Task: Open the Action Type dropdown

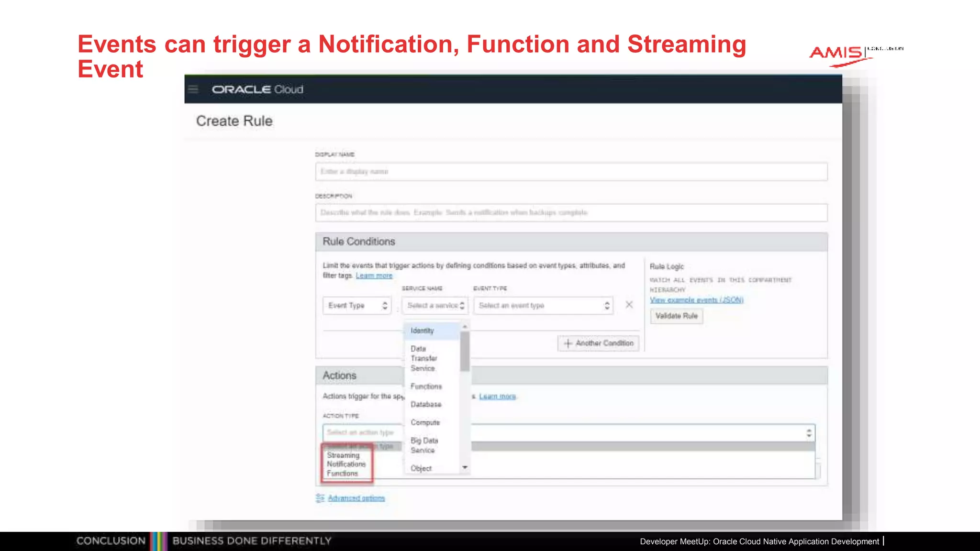Action: [x=569, y=433]
